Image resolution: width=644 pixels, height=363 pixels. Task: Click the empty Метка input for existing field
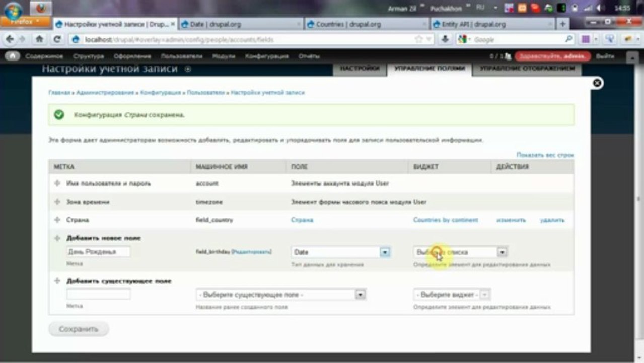pos(98,294)
